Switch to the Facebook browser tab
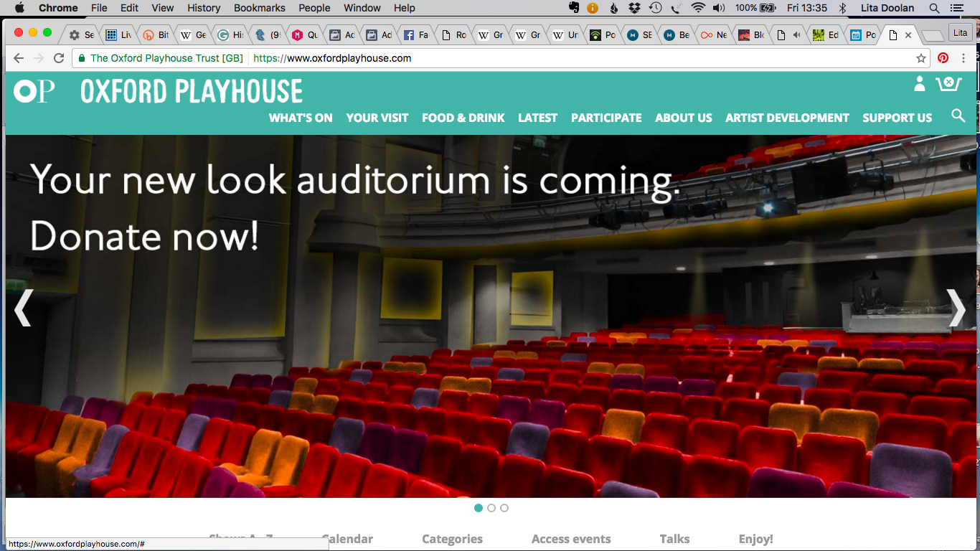 [x=415, y=34]
